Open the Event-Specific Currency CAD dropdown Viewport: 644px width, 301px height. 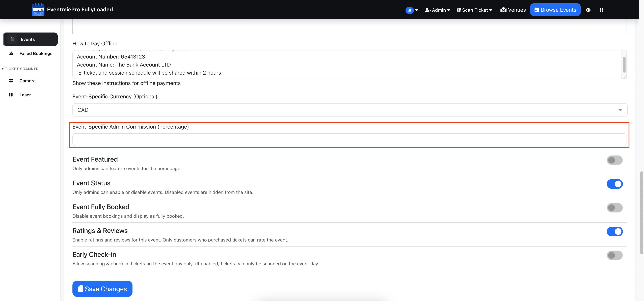350,110
